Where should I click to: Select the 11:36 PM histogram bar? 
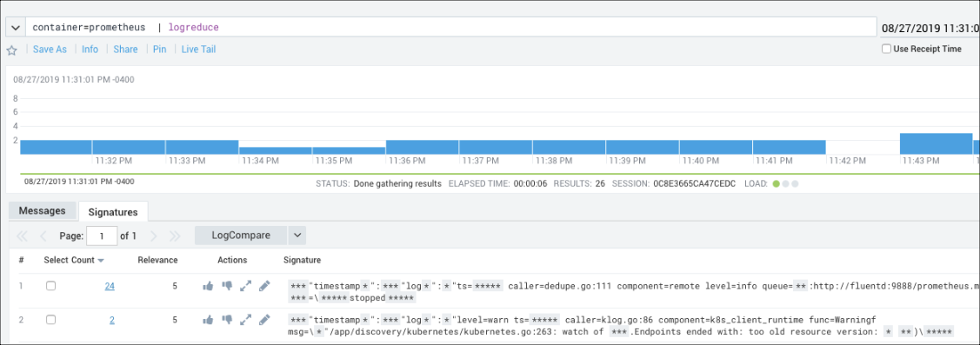(x=423, y=148)
